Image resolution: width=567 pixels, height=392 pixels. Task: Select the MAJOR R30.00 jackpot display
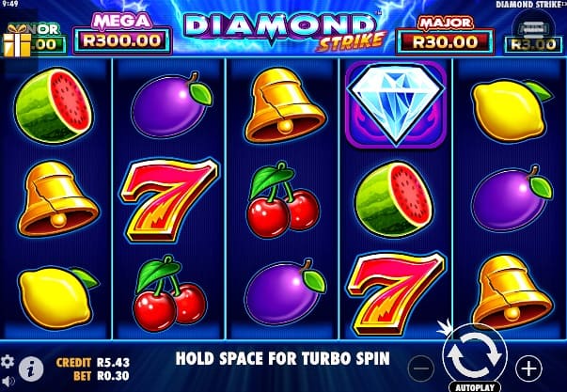point(445,36)
